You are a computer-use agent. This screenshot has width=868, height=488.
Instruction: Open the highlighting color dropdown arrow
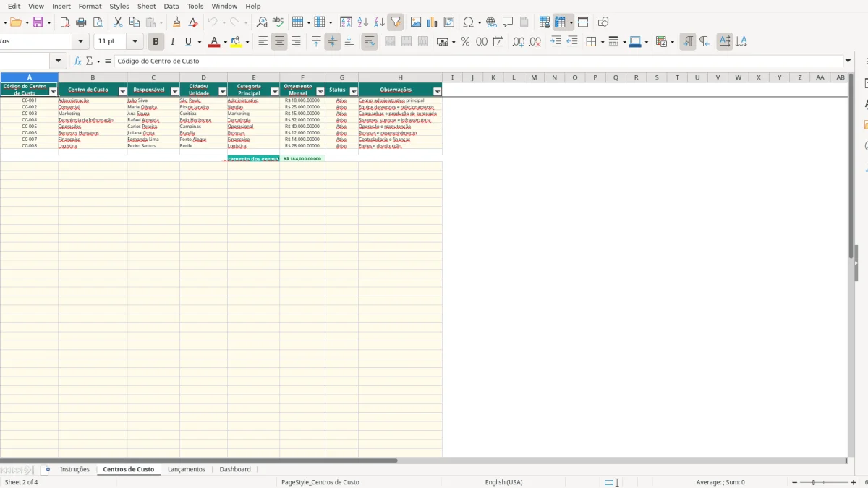click(247, 42)
